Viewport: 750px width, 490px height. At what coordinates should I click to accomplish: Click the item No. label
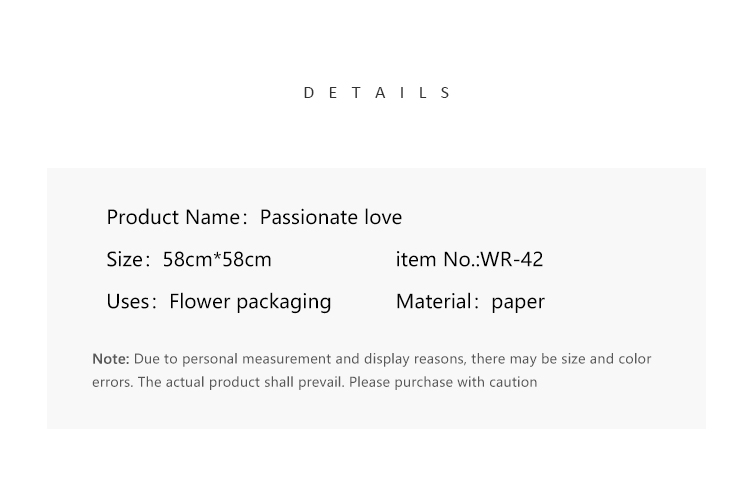pos(437,259)
